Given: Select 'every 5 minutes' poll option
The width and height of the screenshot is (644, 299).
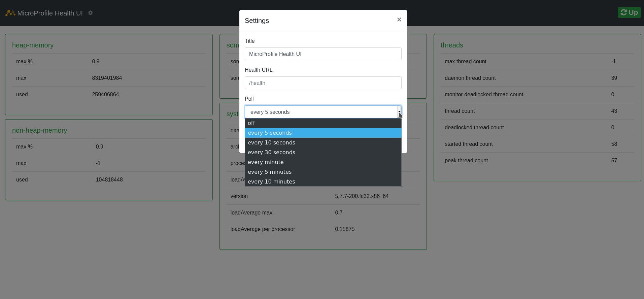Looking at the screenshot, I should click(x=323, y=172).
